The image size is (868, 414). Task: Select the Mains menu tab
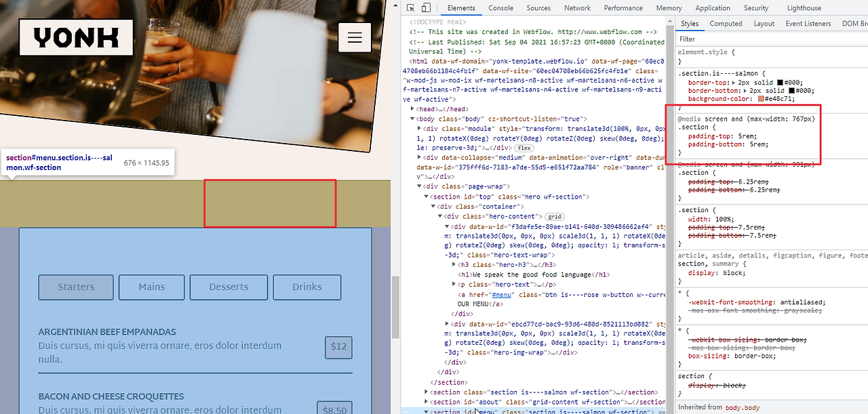point(152,287)
